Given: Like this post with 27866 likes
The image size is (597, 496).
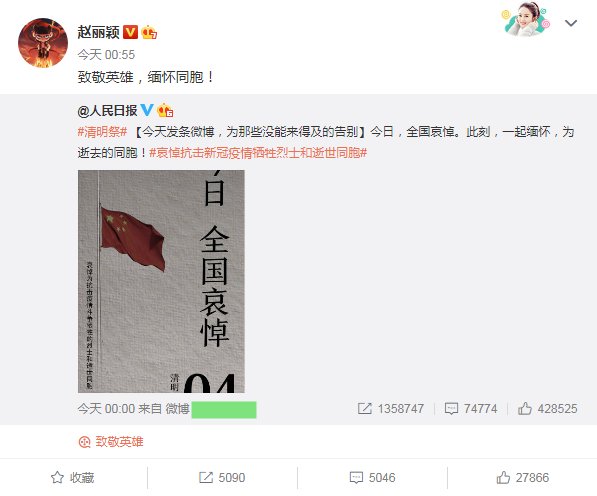Looking at the screenshot, I should tap(523, 478).
